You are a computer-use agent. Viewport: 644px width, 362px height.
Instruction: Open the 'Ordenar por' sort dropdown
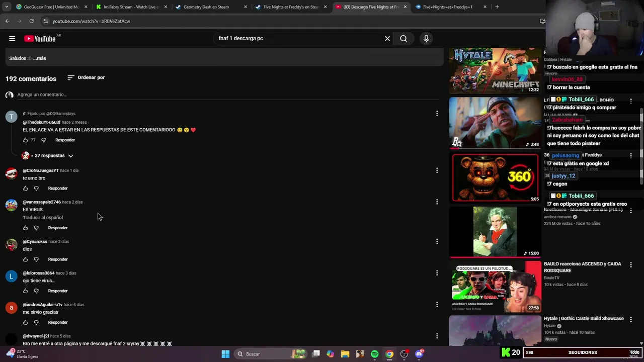click(x=86, y=77)
